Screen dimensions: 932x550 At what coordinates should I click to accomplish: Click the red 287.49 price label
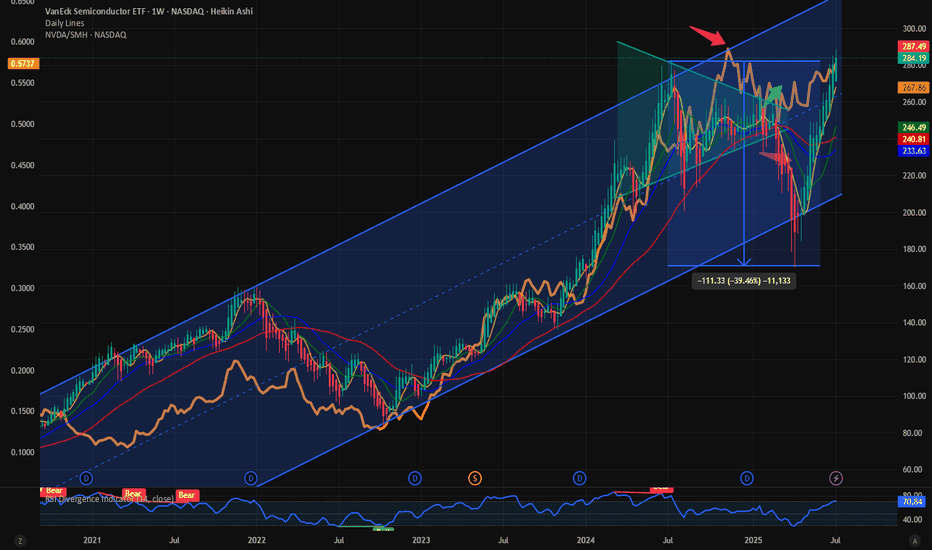pos(914,46)
